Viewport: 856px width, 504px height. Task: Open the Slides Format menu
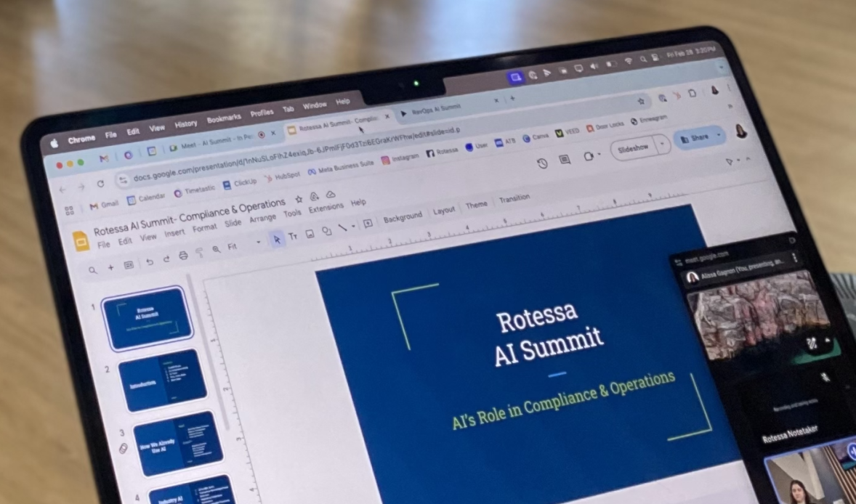click(205, 228)
